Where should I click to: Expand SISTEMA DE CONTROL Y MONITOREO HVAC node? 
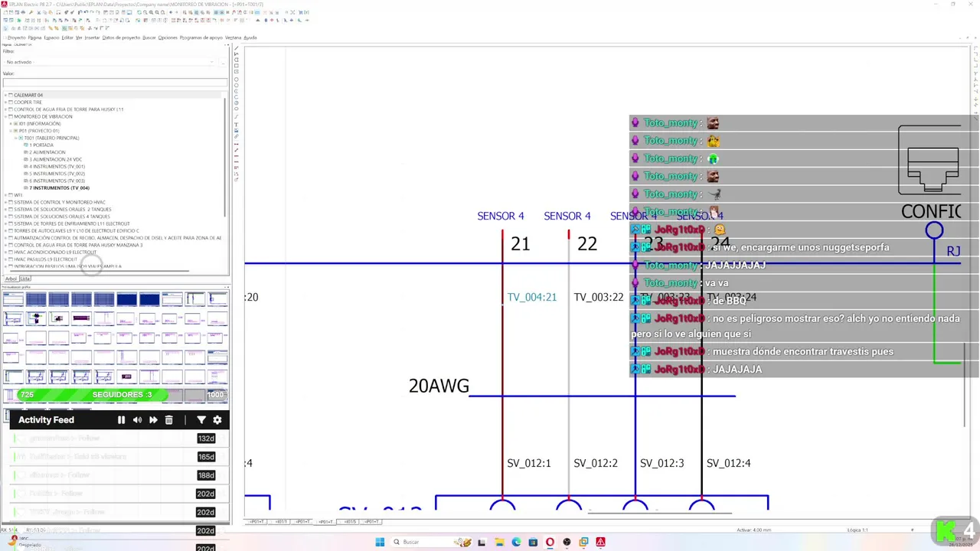[5, 202]
